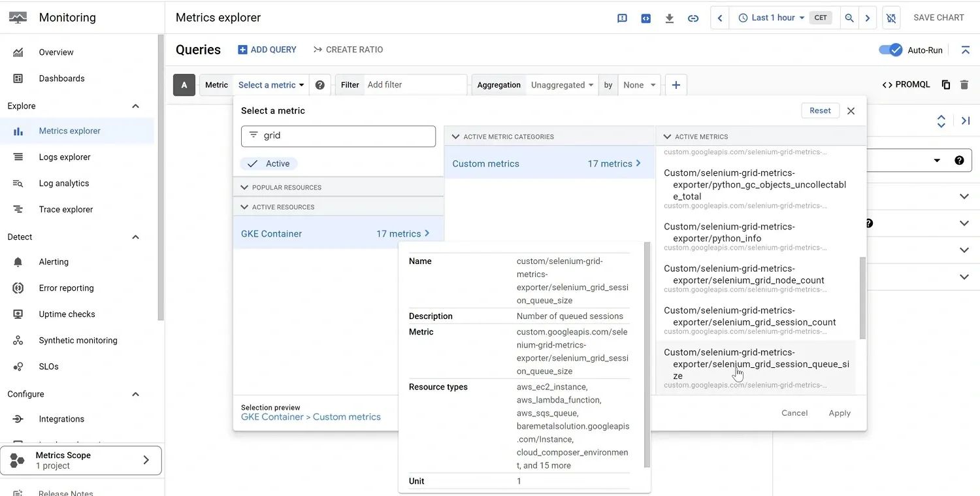Screen dimensions: 980x496
Task: Choose the python_gc_objects_uncollectable_total metric
Action: coord(756,188)
